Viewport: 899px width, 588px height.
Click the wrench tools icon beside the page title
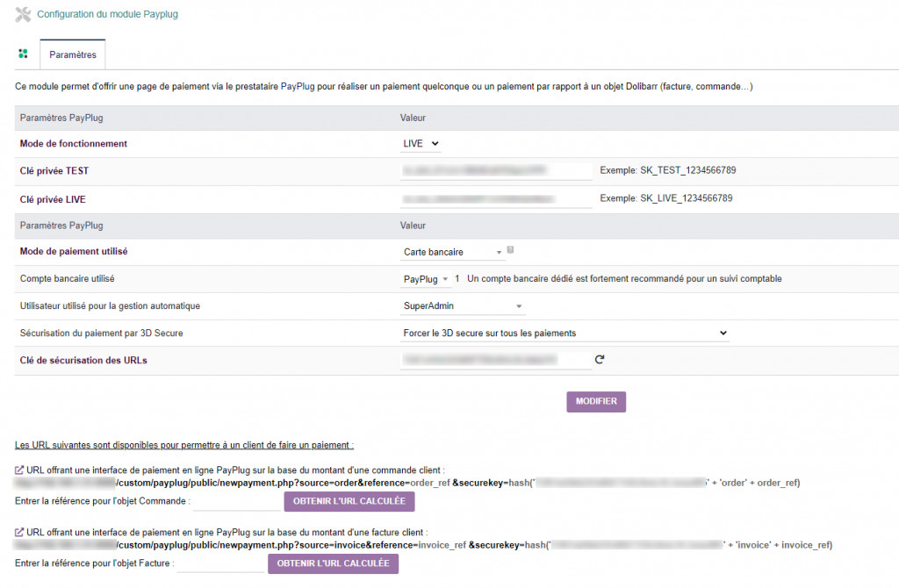pos(24,15)
